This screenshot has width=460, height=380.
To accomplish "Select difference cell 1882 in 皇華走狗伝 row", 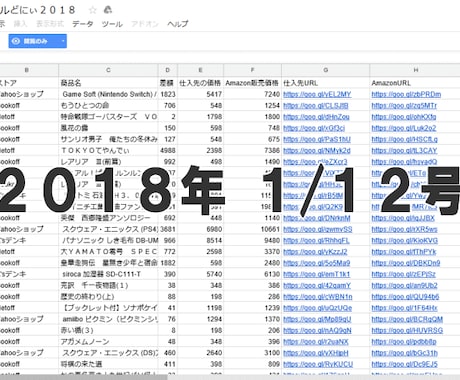I will (168, 263).
